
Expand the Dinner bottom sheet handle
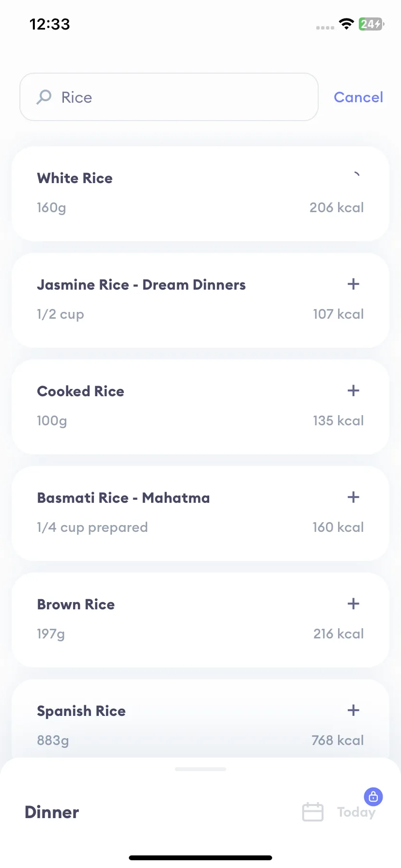point(200,769)
